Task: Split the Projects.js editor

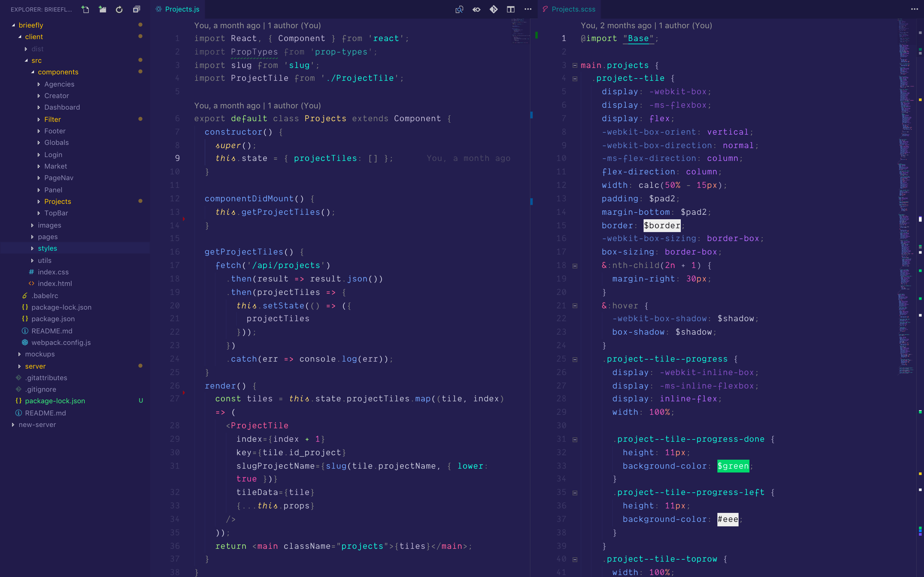Action: (x=510, y=9)
